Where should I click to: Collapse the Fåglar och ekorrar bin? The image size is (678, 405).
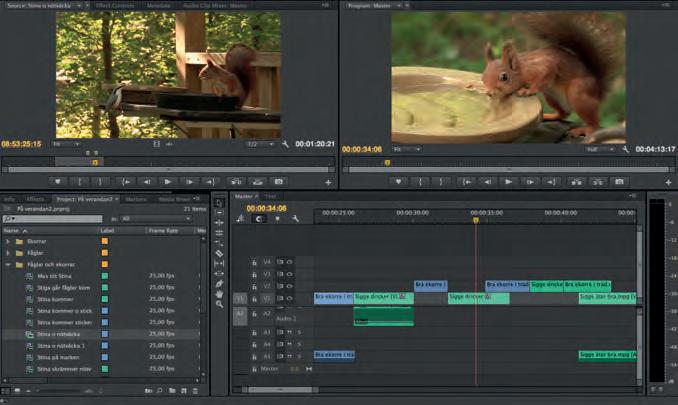point(8,265)
